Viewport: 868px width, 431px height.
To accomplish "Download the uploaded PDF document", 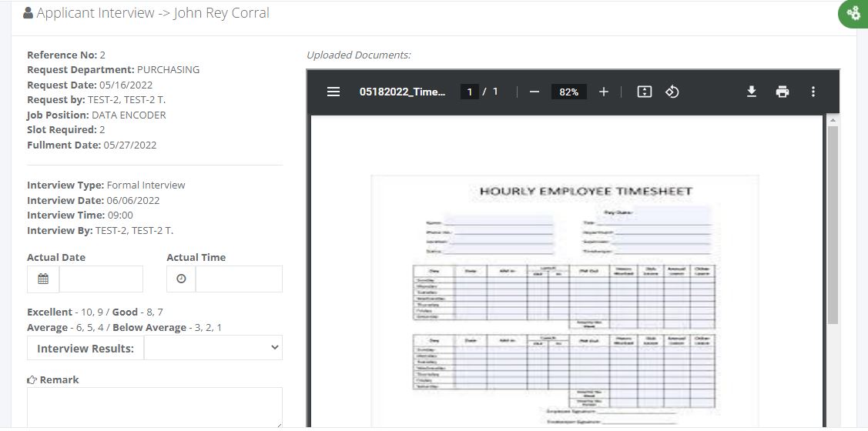I will (751, 92).
